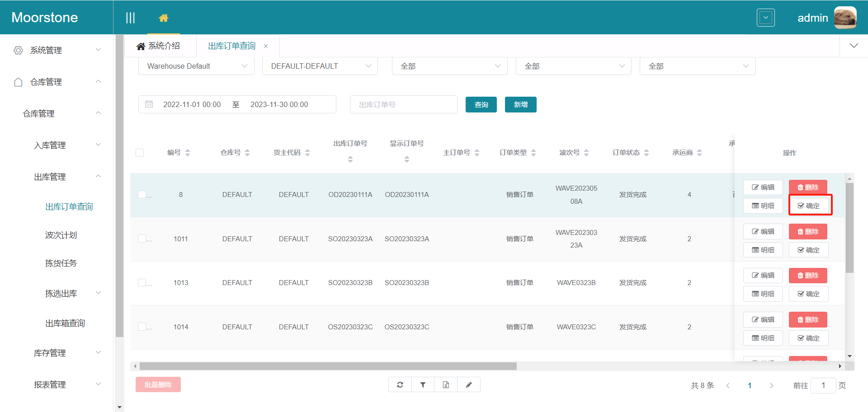
Task: Open the filter funnel icon below the table
Action: [423, 385]
